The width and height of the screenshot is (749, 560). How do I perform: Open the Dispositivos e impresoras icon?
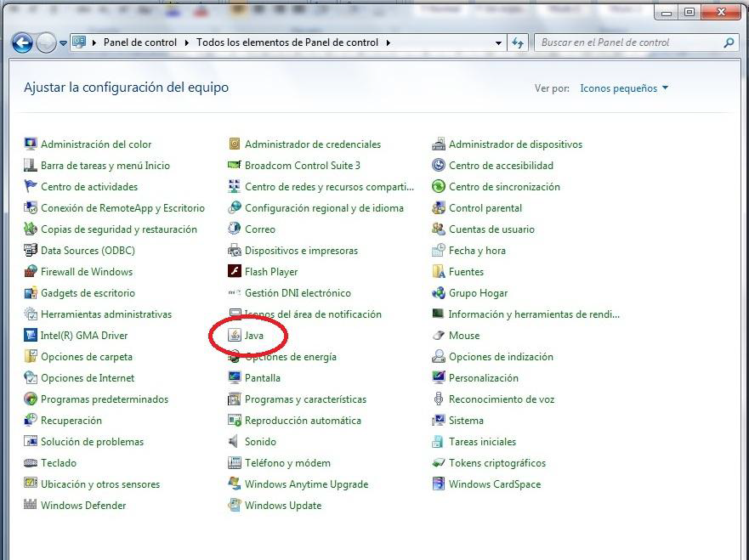coord(234,250)
